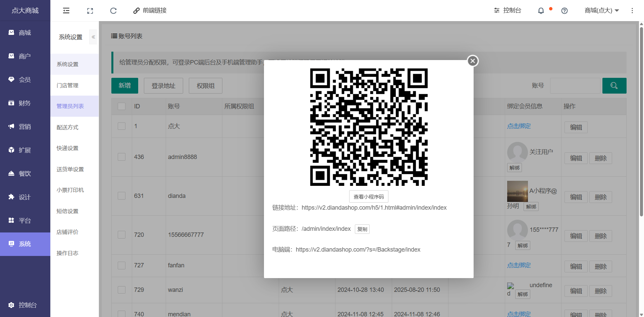Click the search magnifier button
The image size is (644, 317).
point(614,86)
